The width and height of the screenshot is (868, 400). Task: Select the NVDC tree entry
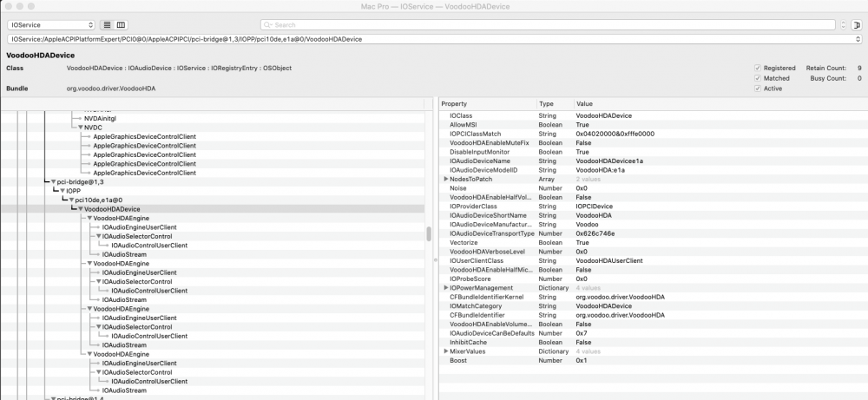93,128
